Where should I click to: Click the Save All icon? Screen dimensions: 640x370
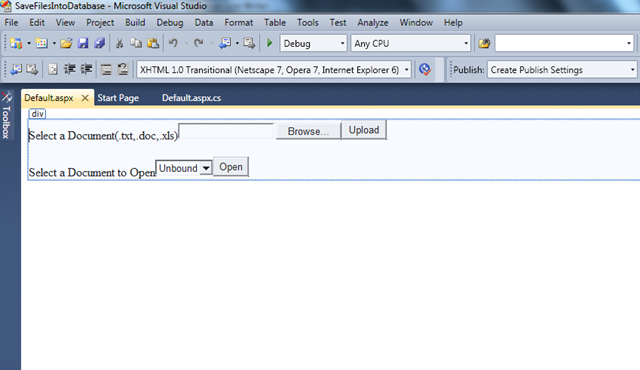(100, 43)
